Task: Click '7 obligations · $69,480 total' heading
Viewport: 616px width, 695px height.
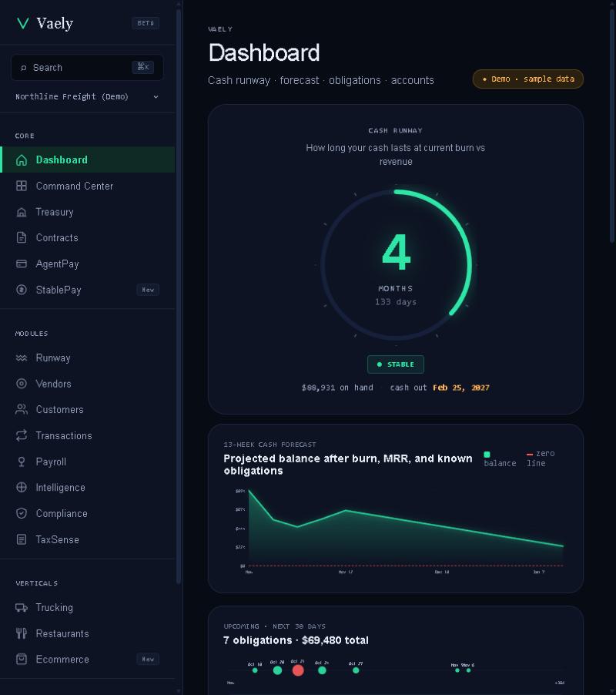Action: tap(296, 640)
